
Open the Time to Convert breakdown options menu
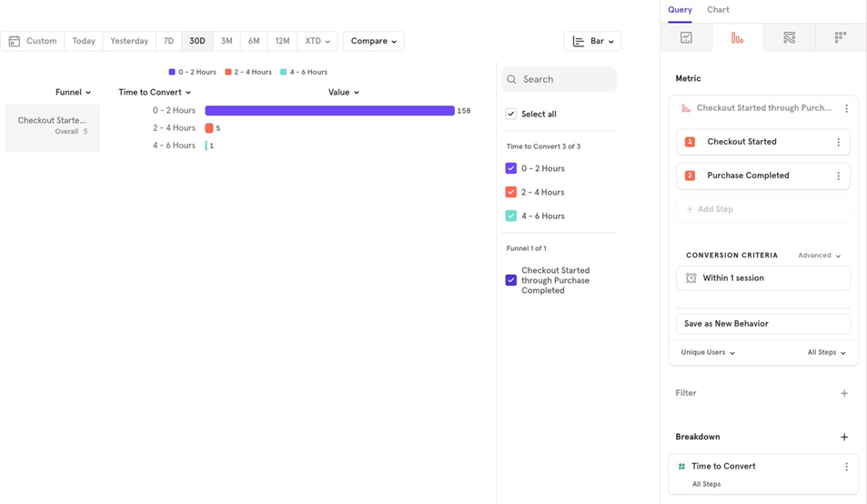(846, 467)
